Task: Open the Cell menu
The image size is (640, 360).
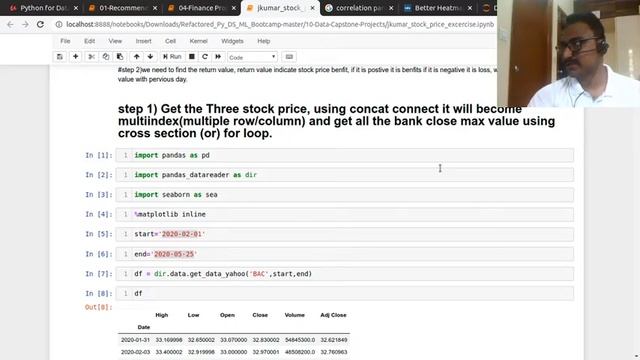Action: pos(170,41)
